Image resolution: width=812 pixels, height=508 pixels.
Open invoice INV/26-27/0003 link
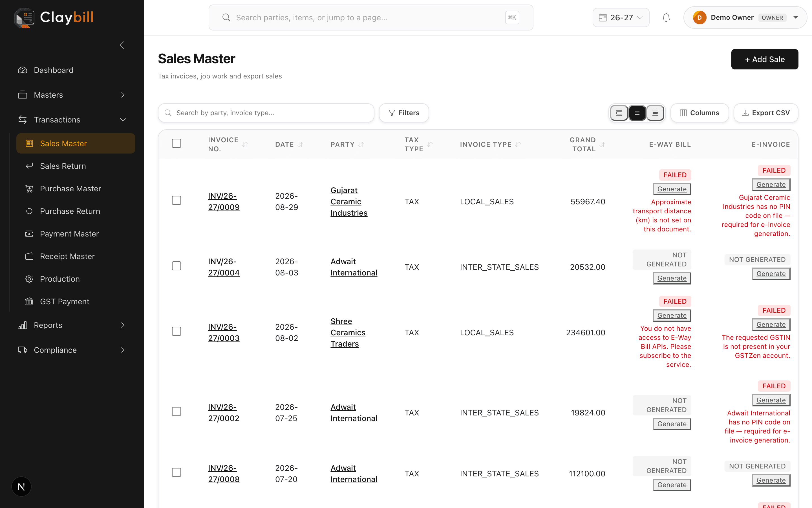click(x=224, y=333)
